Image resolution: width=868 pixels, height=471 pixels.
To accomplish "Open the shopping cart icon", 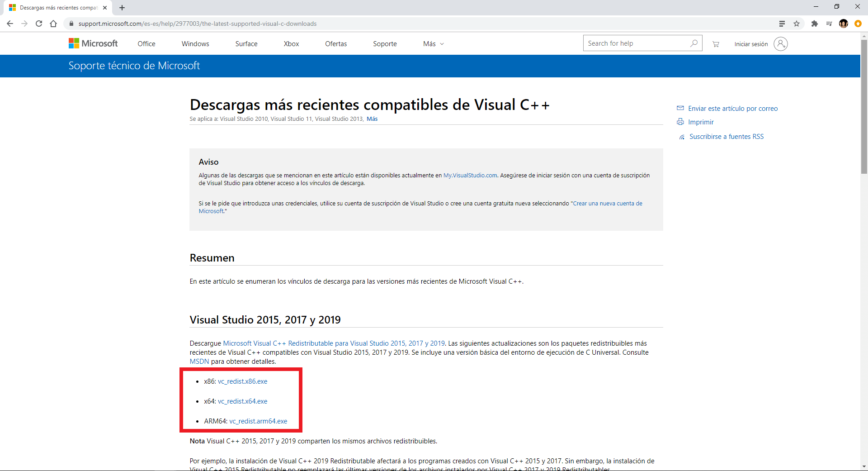I will point(716,44).
